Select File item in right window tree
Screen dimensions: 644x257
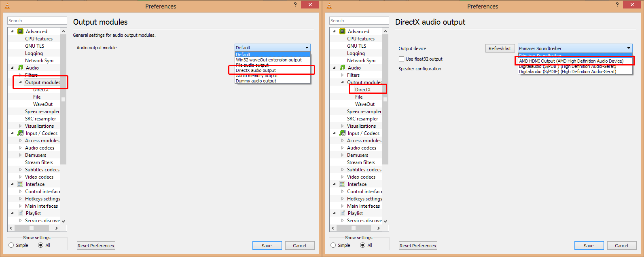point(359,97)
